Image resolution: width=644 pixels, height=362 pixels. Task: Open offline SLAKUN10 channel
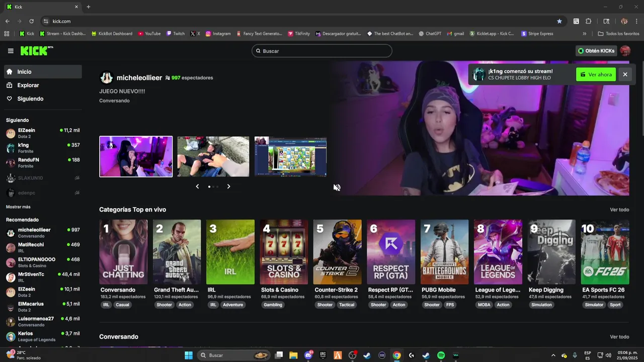click(43, 178)
